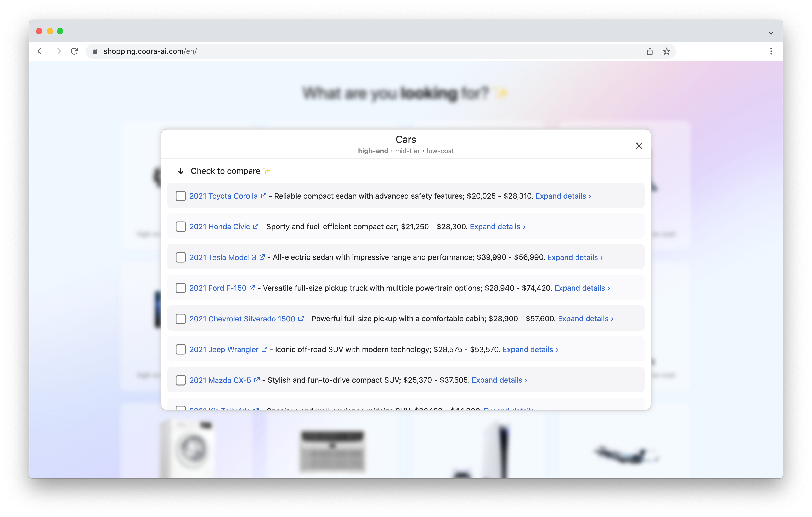This screenshot has height=517, width=812.
Task: Check the 2021 Toyota Corolla checkbox
Action: tap(181, 196)
